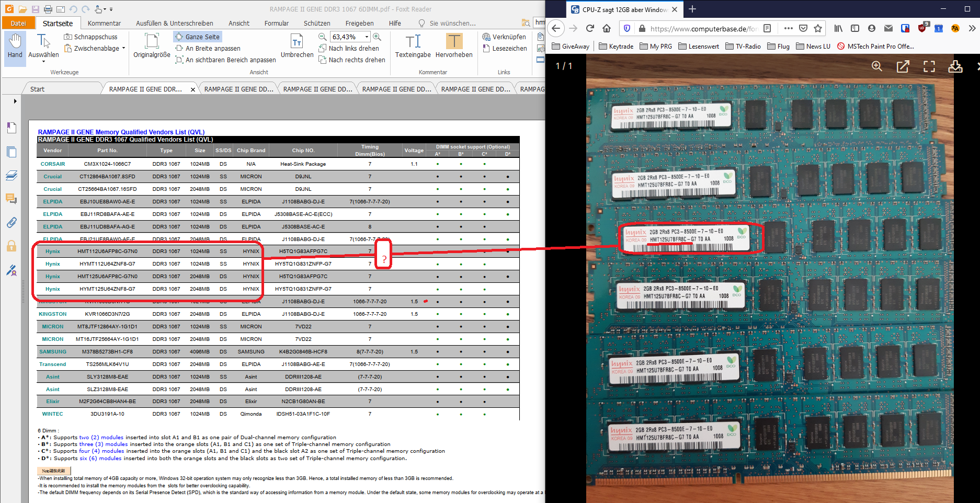Open the zoom percentage dropdown showing 63,43%
Image resolution: width=980 pixels, height=503 pixels.
tap(367, 37)
